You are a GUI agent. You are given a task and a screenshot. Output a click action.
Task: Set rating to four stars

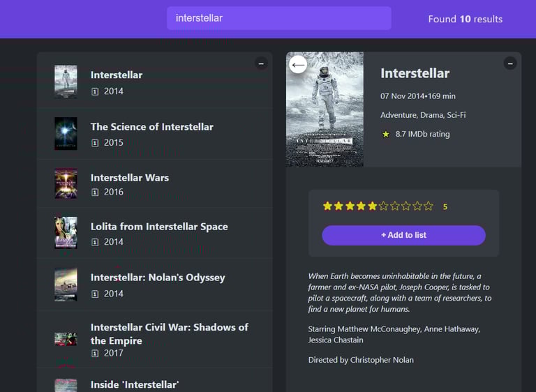(361, 206)
